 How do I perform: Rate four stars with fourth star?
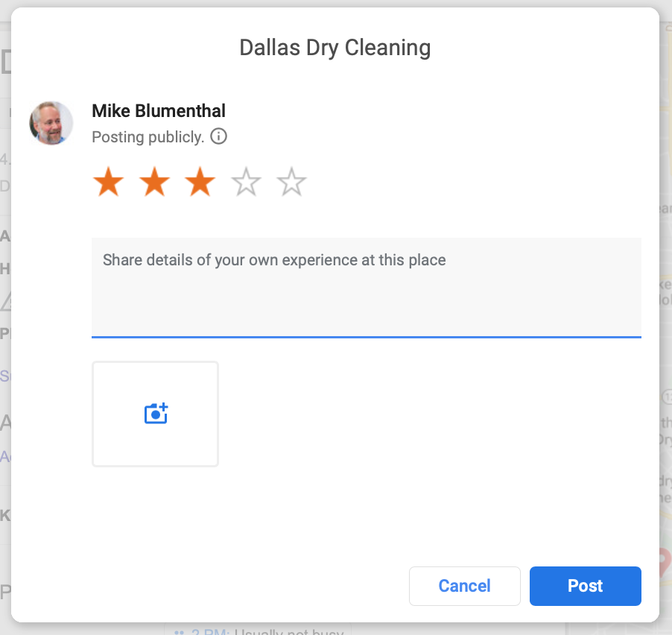[x=246, y=182]
